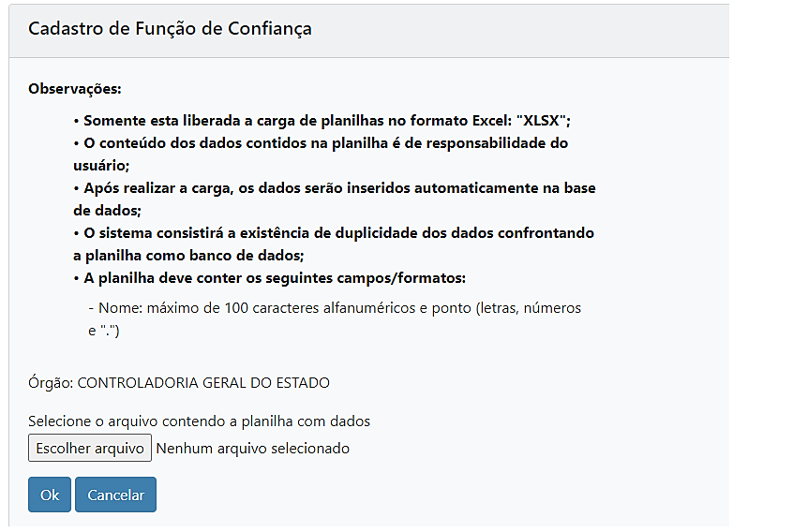Click the words 'de dados;' after 'na base'
The image size is (808, 532).
coord(106,210)
